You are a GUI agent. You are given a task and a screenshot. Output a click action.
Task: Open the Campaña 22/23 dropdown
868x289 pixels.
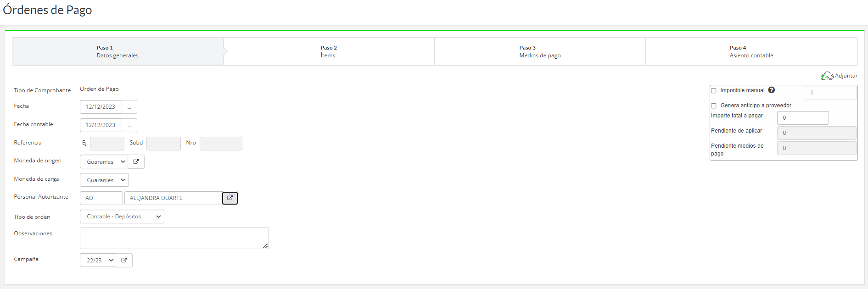(98, 260)
